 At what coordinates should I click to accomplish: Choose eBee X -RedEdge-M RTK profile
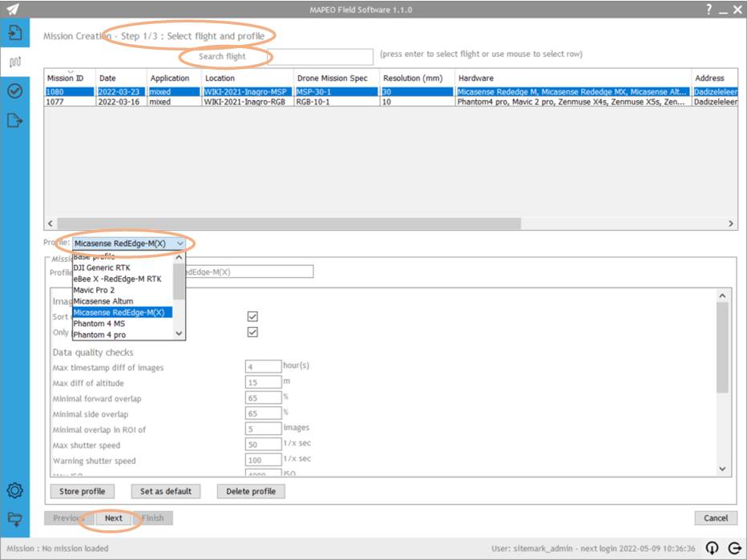pos(123,279)
